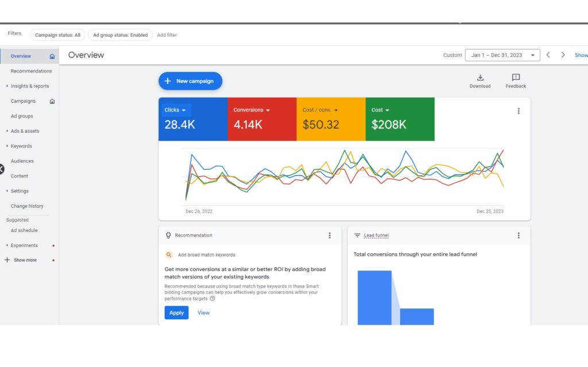The width and height of the screenshot is (588, 367).
Task: Select the green Cost metric tile
Action: tap(400, 119)
